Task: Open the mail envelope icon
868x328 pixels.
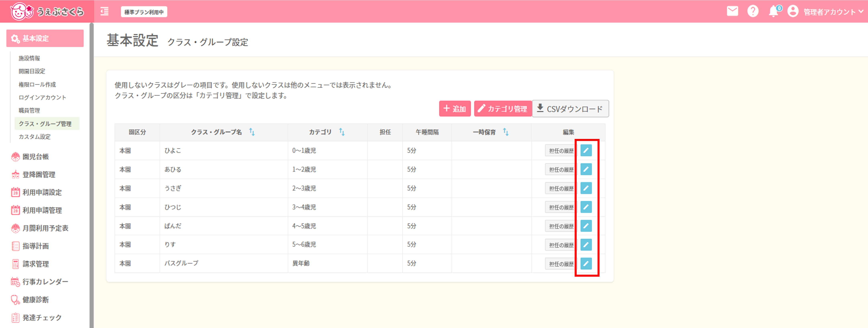Action: (x=732, y=11)
